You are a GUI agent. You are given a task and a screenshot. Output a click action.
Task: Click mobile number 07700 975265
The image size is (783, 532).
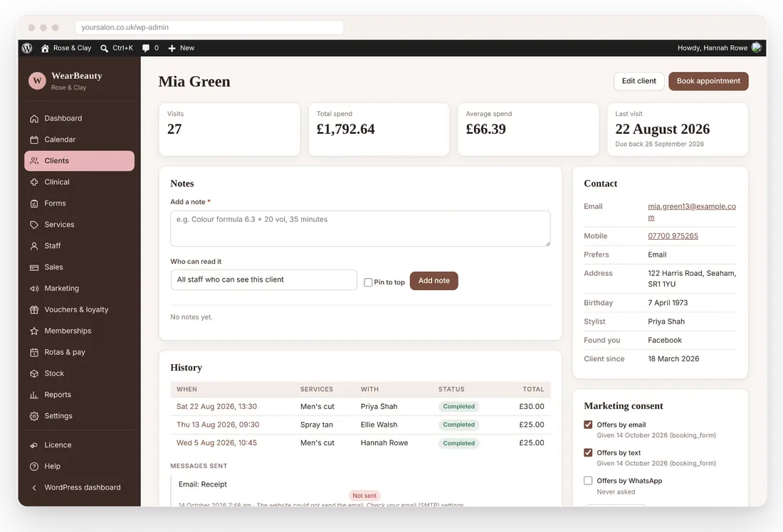pyautogui.click(x=673, y=236)
